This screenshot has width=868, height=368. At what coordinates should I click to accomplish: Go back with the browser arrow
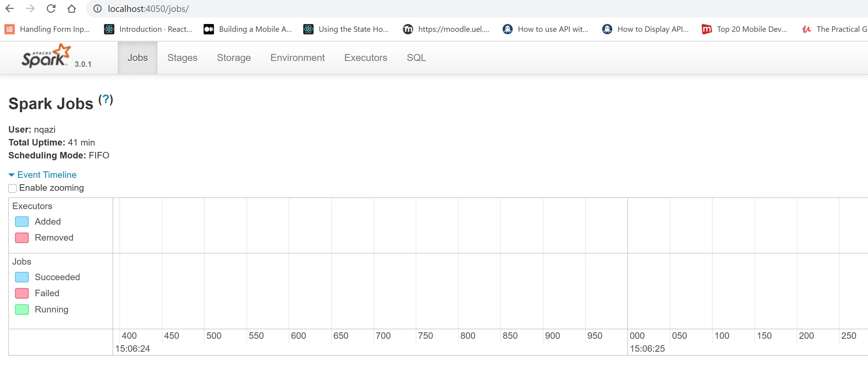(10, 9)
